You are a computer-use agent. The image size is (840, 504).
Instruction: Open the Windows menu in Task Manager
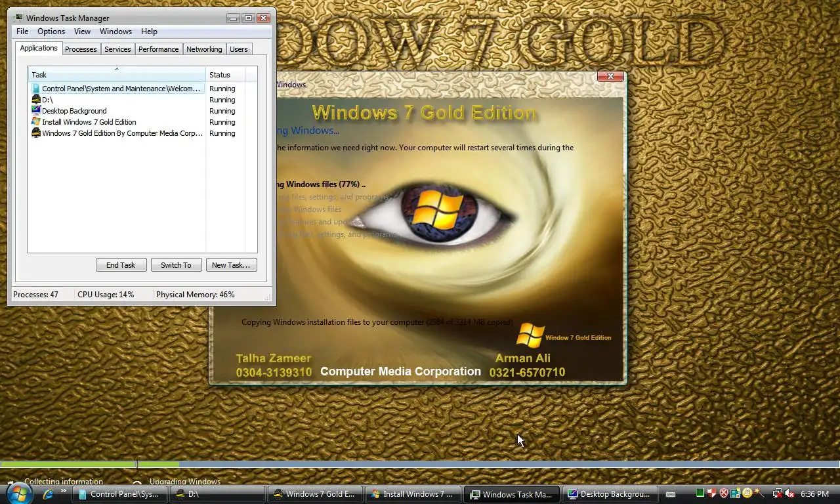pyautogui.click(x=115, y=31)
